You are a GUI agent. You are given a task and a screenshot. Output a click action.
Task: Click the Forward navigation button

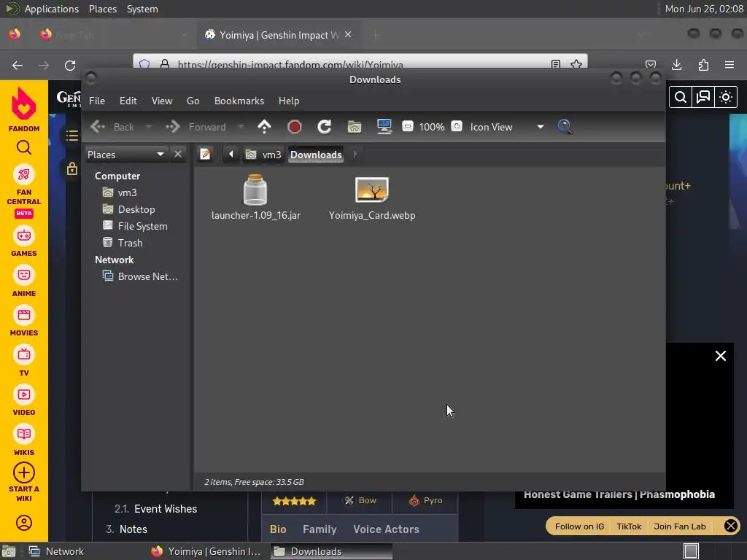[196, 127]
